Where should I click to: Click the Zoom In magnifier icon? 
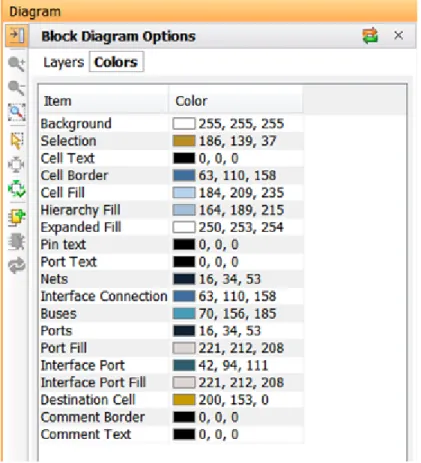[16, 63]
